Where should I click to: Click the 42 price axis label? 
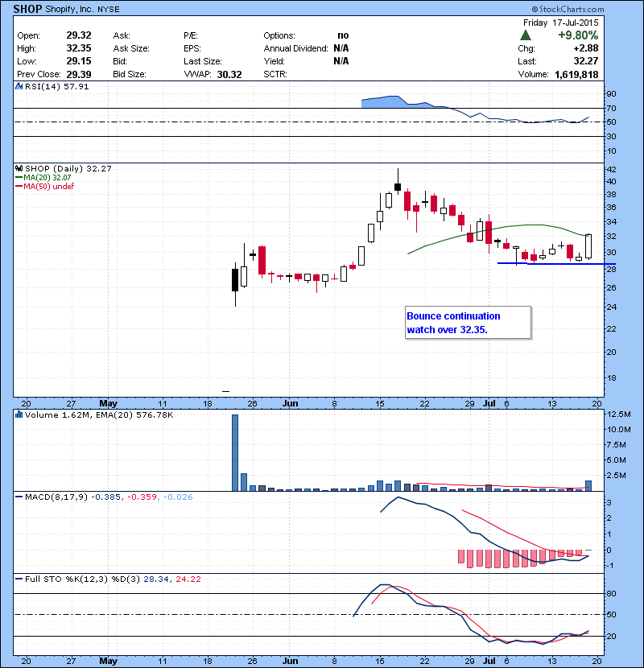click(x=611, y=170)
